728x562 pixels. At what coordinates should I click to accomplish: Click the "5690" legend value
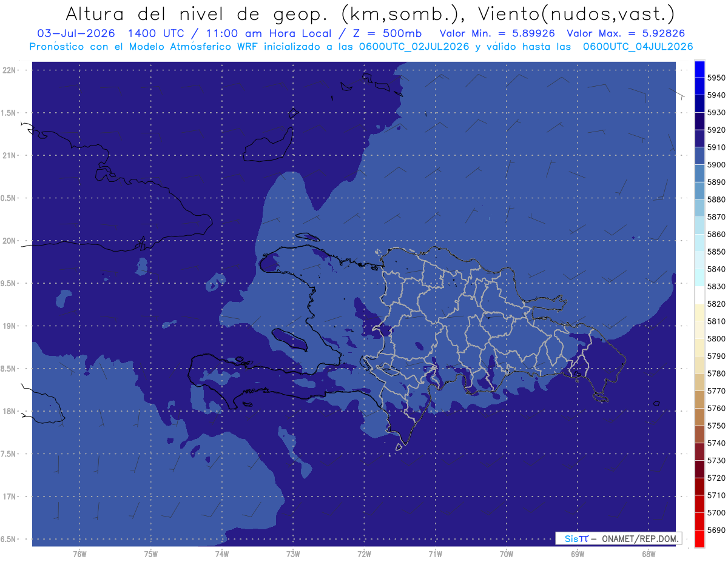click(x=716, y=530)
